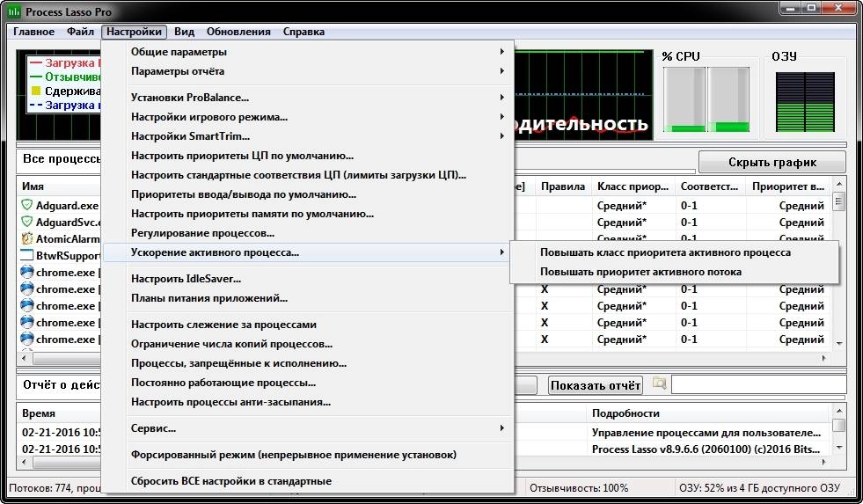Click the log search magnifier icon
The height and width of the screenshot is (504, 863).
[x=660, y=383]
